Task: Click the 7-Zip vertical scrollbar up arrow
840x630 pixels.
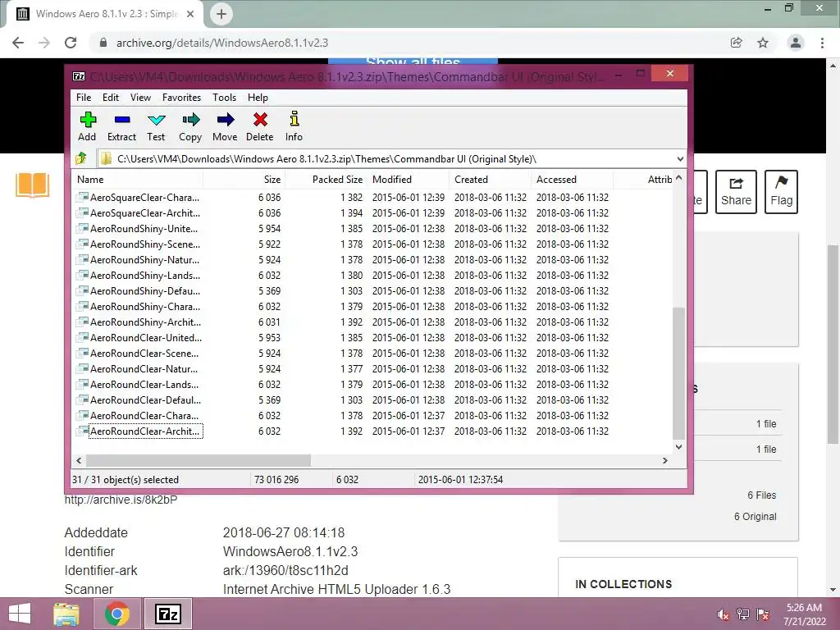Action: point(678,177)
